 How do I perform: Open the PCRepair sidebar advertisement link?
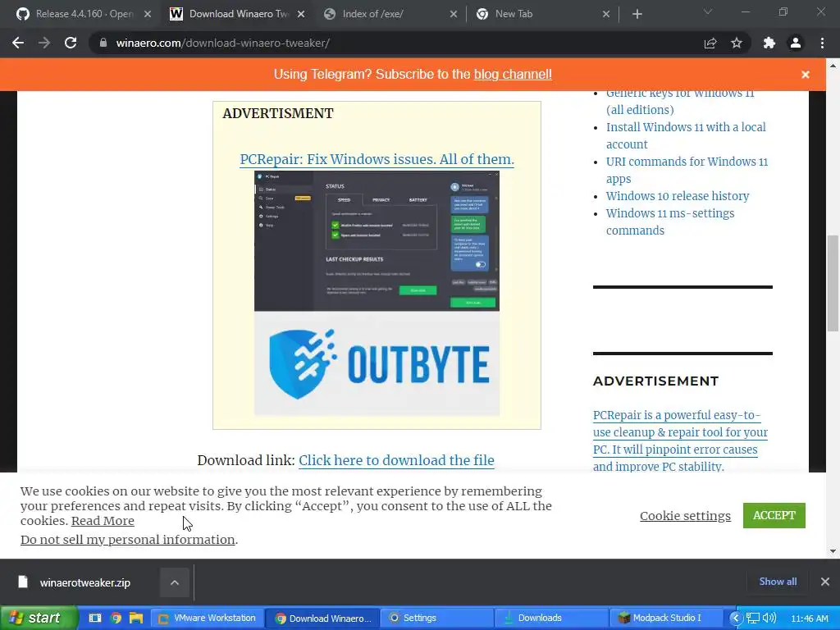pyautogui.click(x=680, y=441)
